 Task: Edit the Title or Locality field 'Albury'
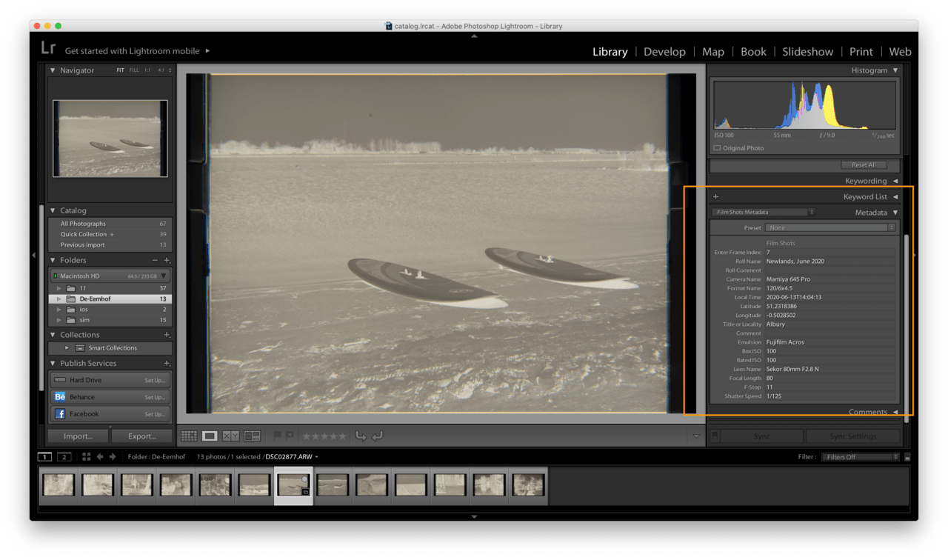pos(830,324)
